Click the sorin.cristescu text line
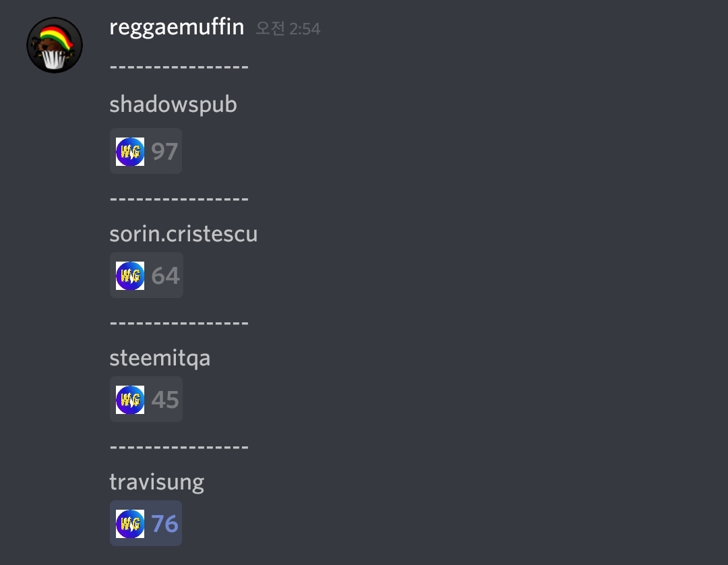728x565 pixels. (x=183, y=233)
